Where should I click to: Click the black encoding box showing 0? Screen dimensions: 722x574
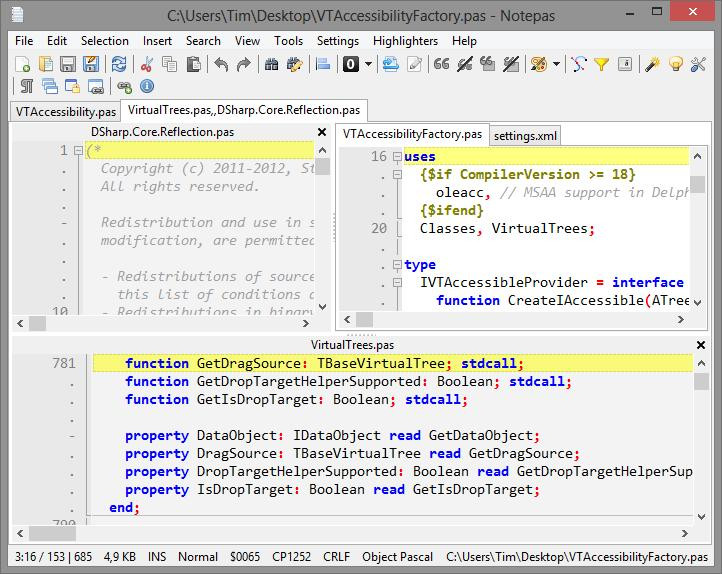click(x=351, y=64)
